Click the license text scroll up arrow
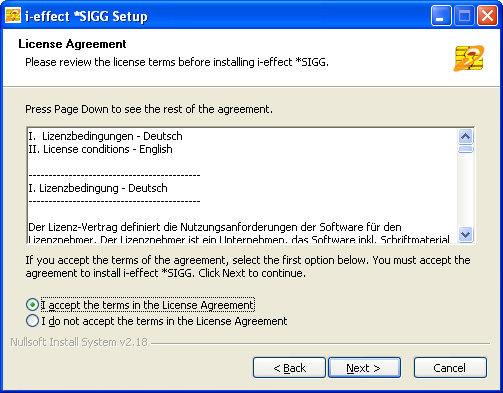This screenshot has height=393, width=503. pyautogui.click(x=465, y=136)
